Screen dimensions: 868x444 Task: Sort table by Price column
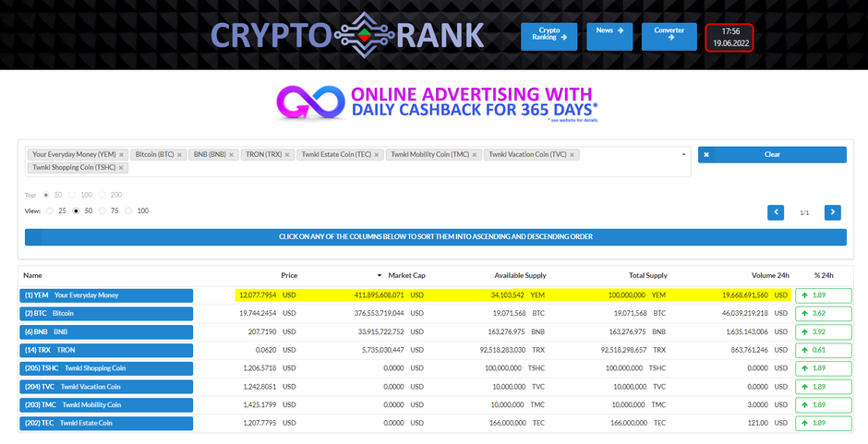tap(289, 275)
